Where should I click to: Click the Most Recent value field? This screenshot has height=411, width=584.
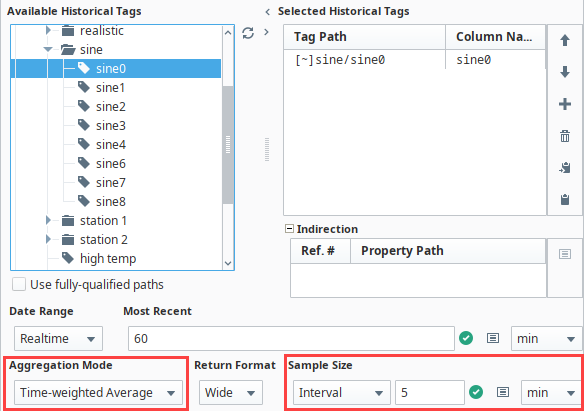click(291, 338)
